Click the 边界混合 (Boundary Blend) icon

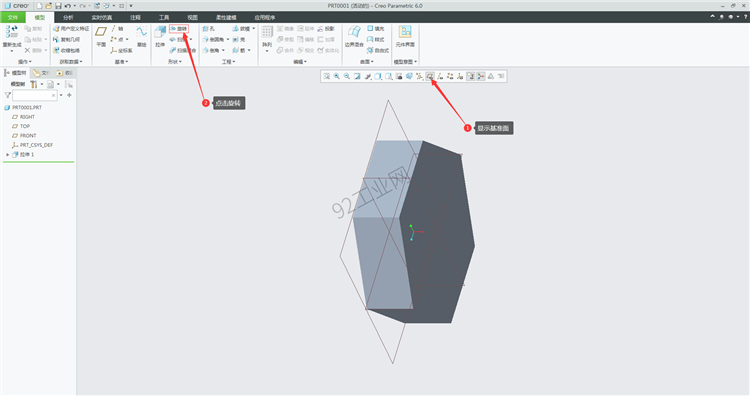tap(354, 37)
